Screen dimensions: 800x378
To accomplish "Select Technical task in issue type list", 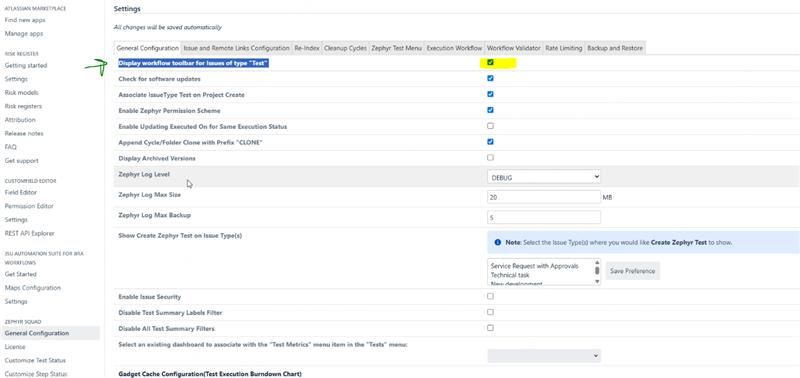I will coord(510,275).
